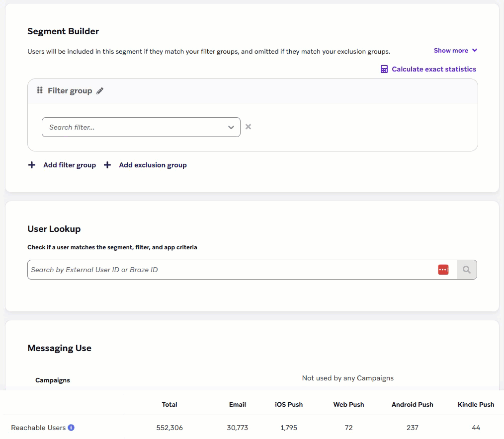
Task: Click the red password manager icon in lookup field
Action: [x=443, y=270]
